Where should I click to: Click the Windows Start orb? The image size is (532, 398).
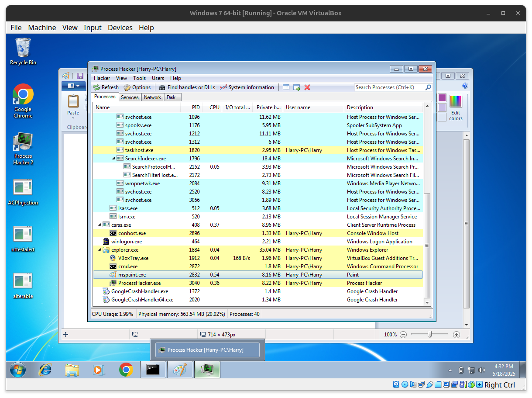[x=18, y=370]
